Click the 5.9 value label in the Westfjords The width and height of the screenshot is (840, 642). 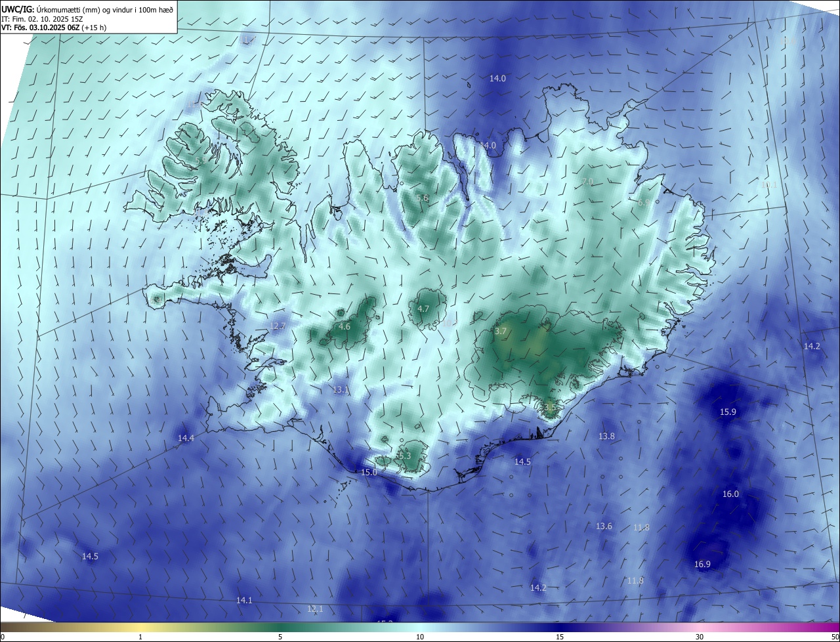coord(201,160)
